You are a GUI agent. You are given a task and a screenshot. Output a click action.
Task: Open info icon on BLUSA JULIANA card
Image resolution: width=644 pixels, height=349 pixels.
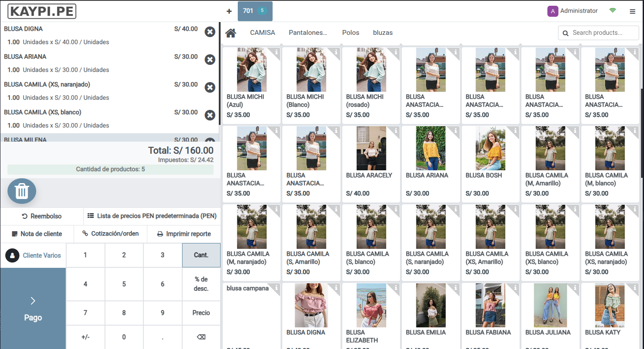[x=575, y=287]
